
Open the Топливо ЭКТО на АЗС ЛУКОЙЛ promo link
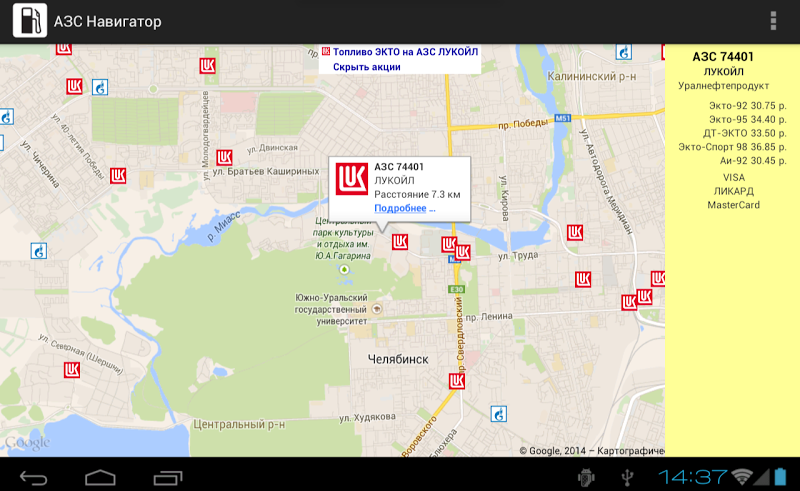(x=405, y=52)
